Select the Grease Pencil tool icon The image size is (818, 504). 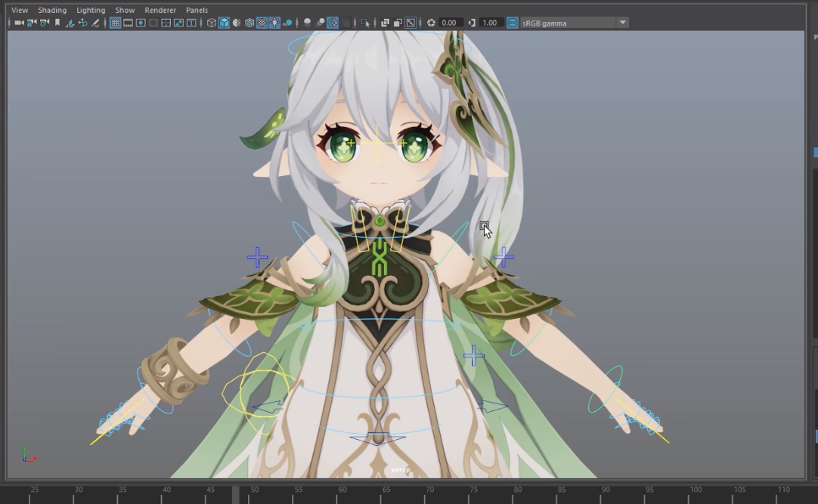pos(95,23)
